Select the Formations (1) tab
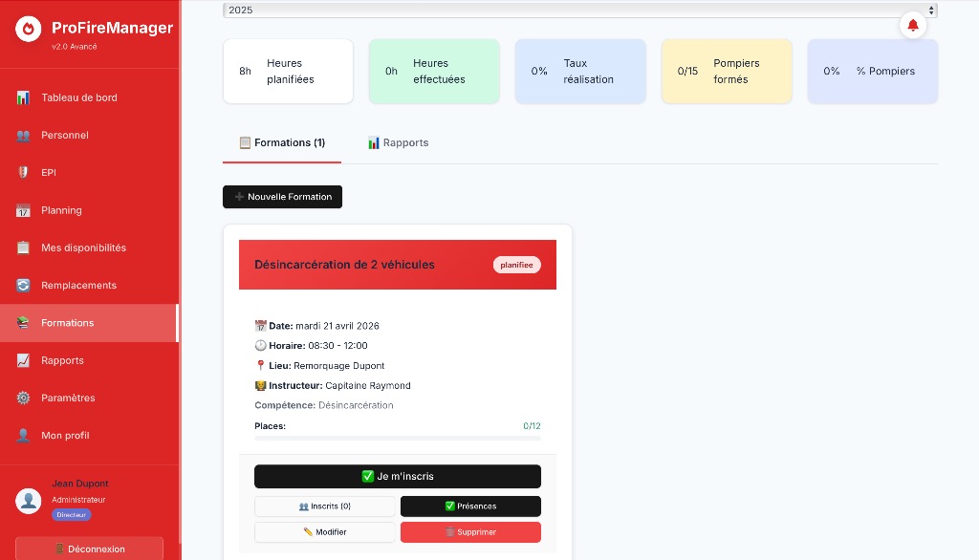979x560 pixels. click(x=281, y=142)
